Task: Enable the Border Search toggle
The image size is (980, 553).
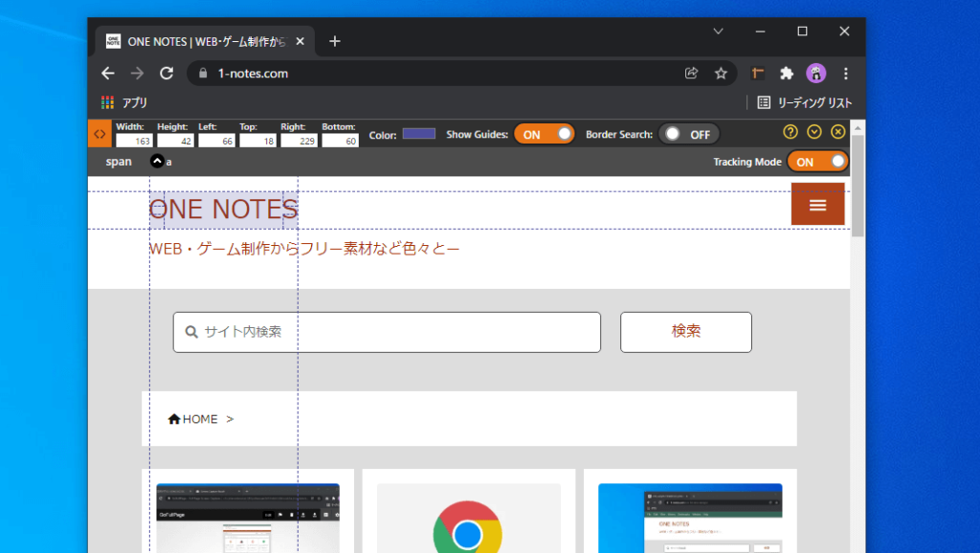Action: tap(688, 133)
